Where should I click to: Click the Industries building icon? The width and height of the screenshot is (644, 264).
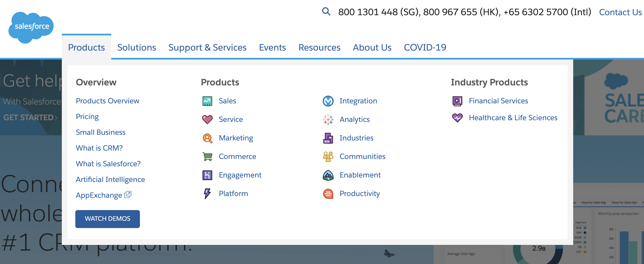click(x=328, y=138)
